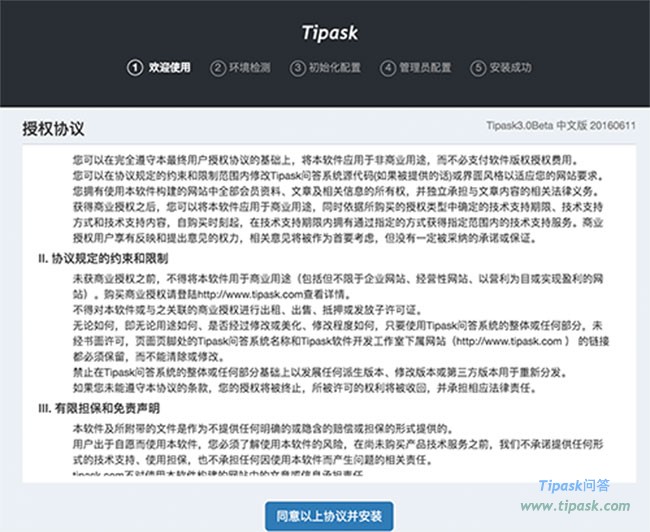
Task: Click heading III. 有限担保和免责声明
Action: coord(99,408)
